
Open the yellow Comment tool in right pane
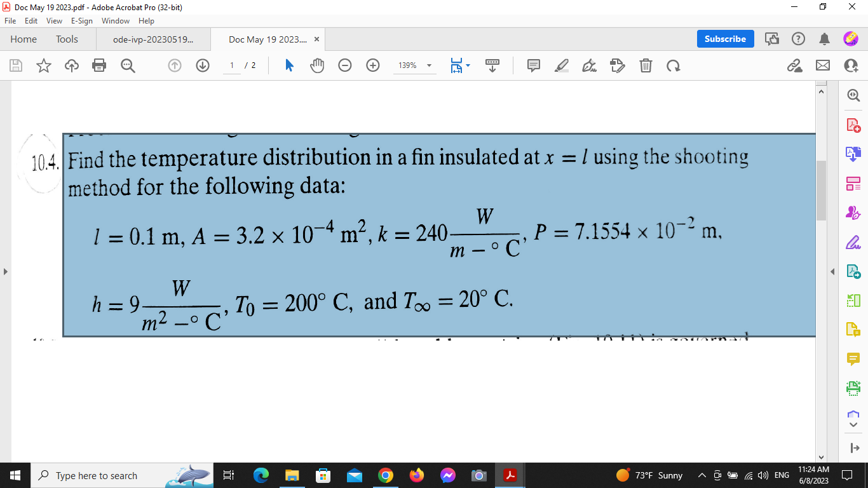tap(853, 358)
